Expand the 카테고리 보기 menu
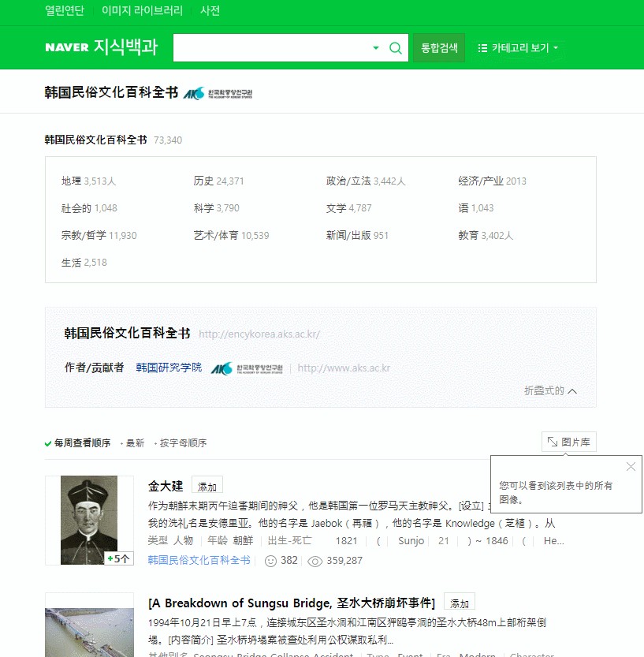Screen dimensions: 644x657 pyautogui.click(x=519, y=48)
